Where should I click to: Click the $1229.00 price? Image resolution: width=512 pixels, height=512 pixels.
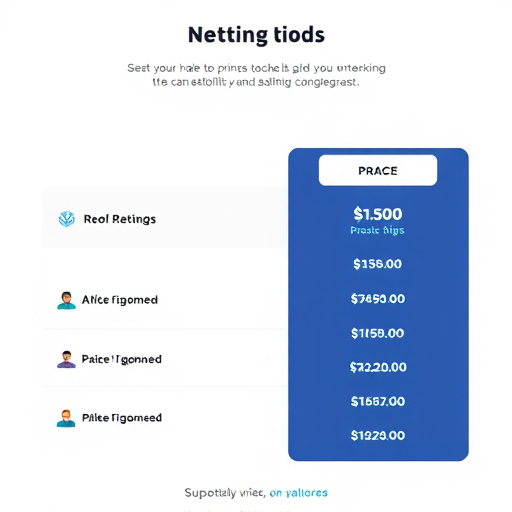pyautogui.click(x=378, y=435)
